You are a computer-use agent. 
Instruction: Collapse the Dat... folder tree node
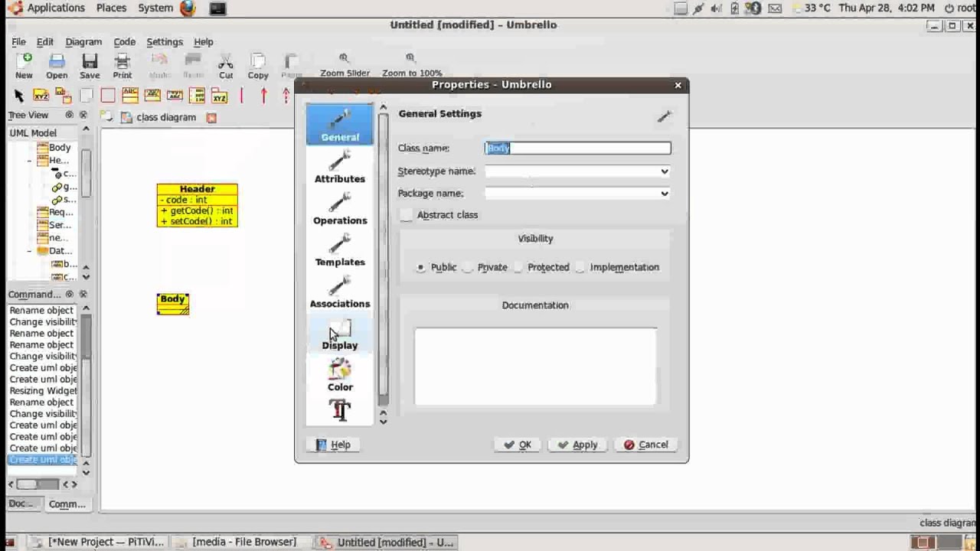coord(29,251)
